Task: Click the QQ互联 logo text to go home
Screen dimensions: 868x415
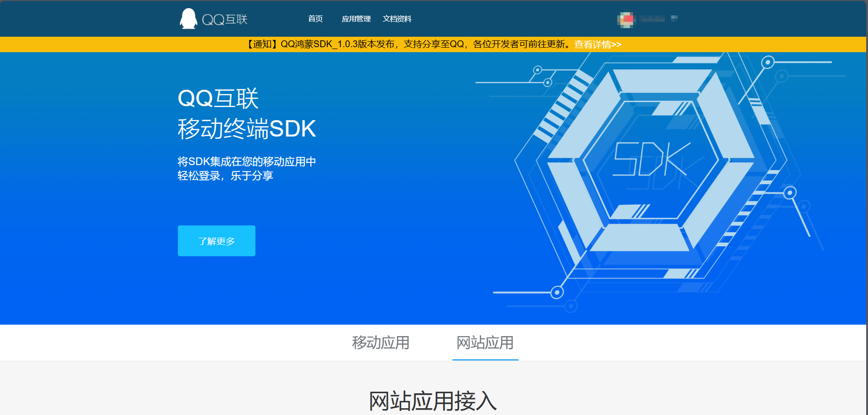Action: click(227, 19)
